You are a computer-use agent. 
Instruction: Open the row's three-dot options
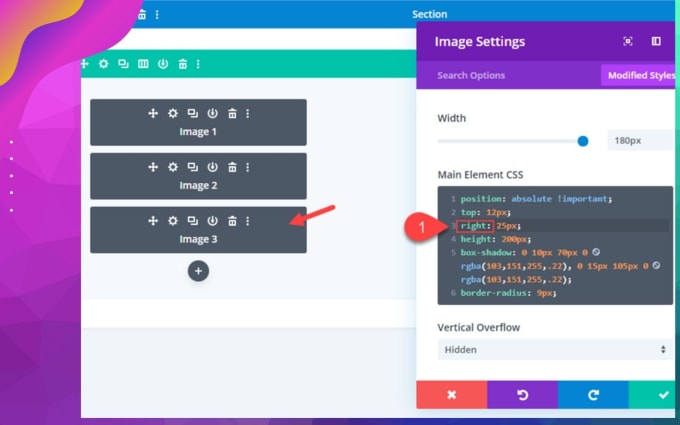coord(198,64)
